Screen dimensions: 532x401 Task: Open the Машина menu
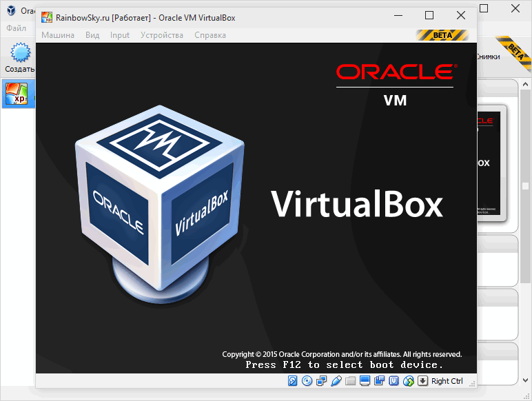click(58, 35)
